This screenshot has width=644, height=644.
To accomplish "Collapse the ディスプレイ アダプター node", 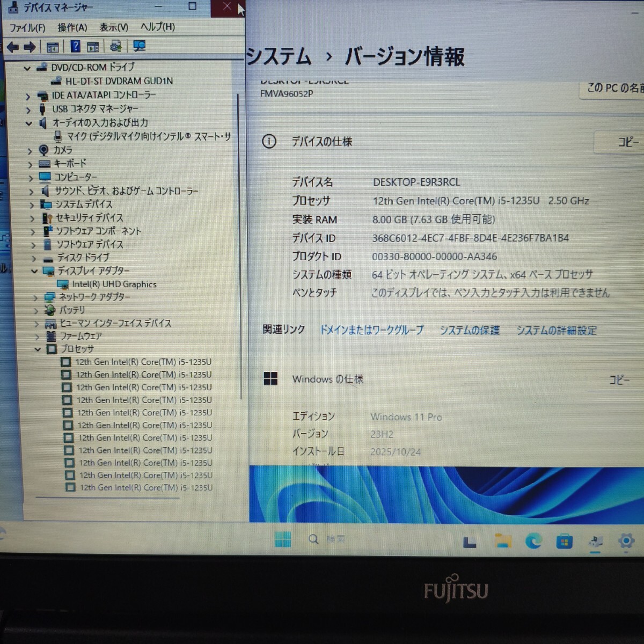I will [x=34, y=271].
